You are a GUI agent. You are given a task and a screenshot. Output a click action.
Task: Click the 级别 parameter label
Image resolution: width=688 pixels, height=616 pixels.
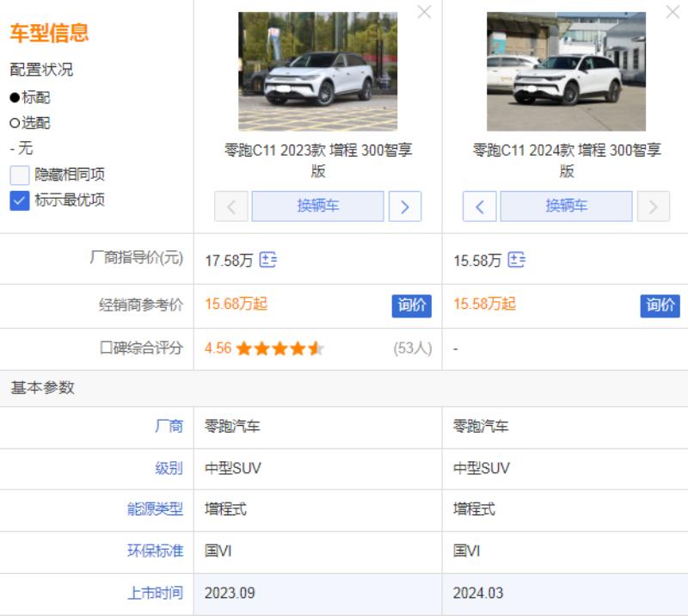pyautogui.click(x=169, y=468)
